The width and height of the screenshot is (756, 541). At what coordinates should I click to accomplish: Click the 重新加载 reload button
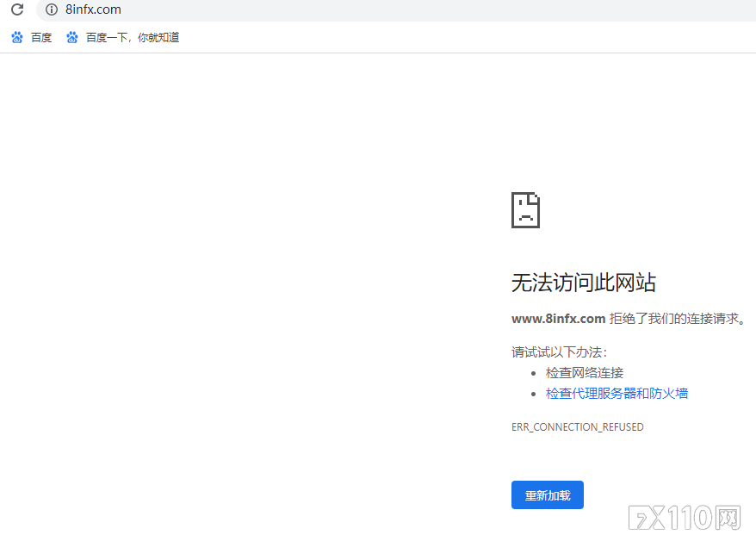click(x=548, y=494)
